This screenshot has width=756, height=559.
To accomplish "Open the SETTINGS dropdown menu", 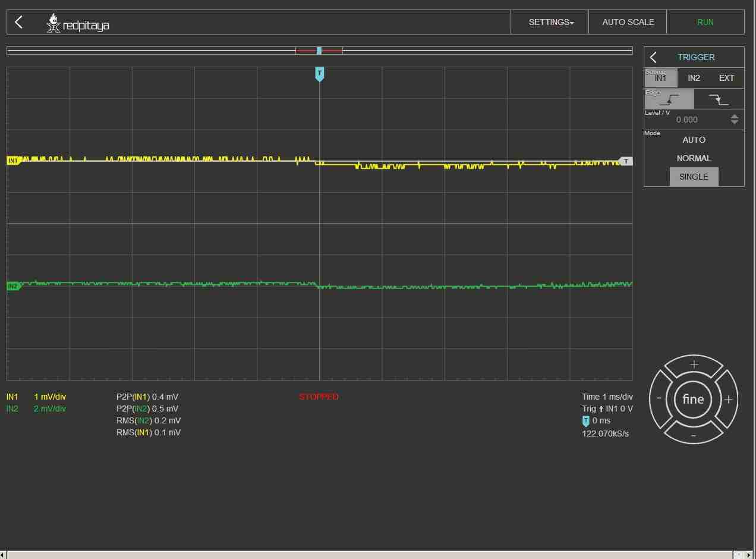I will (x=550, y=22).
